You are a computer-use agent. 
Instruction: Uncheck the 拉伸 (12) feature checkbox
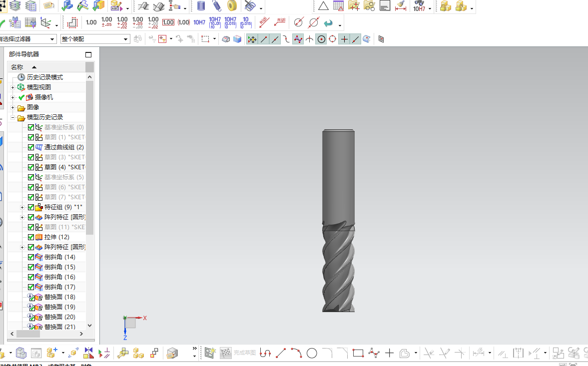point(31,237)
